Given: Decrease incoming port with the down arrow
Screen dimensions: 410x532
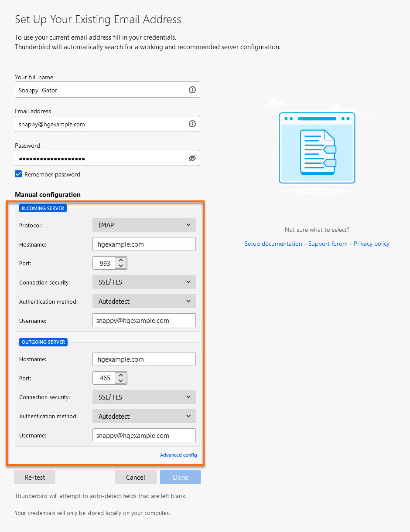Looking at the screenshot, I should pos(121,266).
